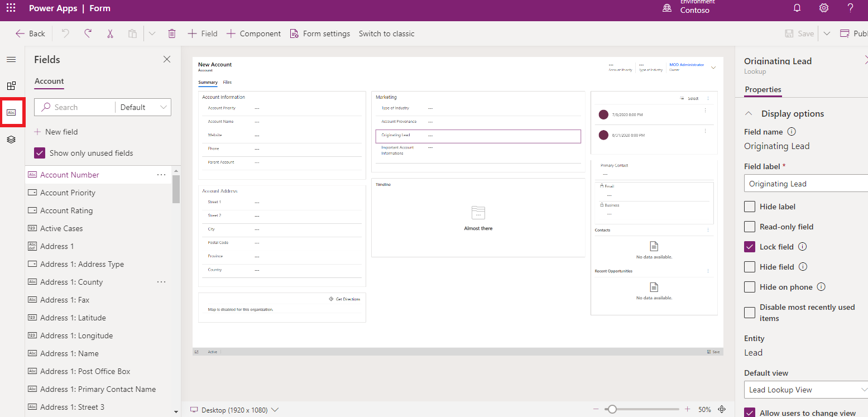Screen dimensions: 868x417
Task: Click the Redo arrow icon
Action: pyautogui.click(x=88, y=33)
